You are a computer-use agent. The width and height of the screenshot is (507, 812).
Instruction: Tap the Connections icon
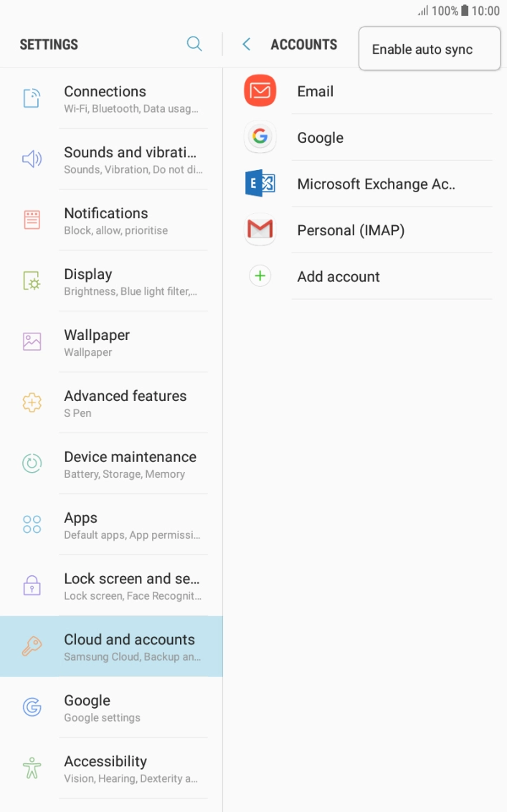tap(32, 98)
